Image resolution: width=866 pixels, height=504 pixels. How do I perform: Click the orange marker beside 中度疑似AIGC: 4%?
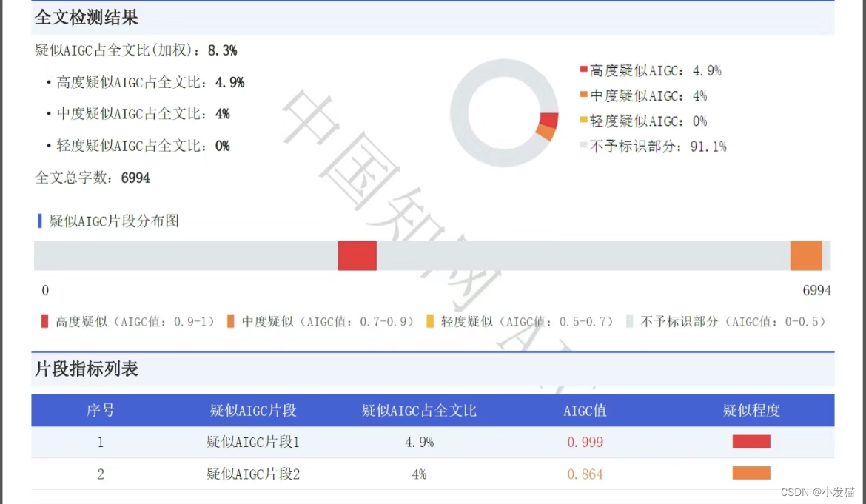pos(584,95)
